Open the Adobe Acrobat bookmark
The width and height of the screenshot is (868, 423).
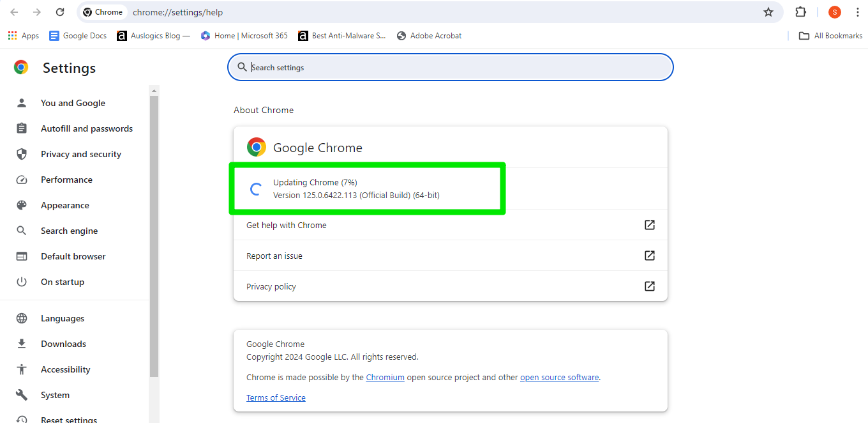pos(429,36)
